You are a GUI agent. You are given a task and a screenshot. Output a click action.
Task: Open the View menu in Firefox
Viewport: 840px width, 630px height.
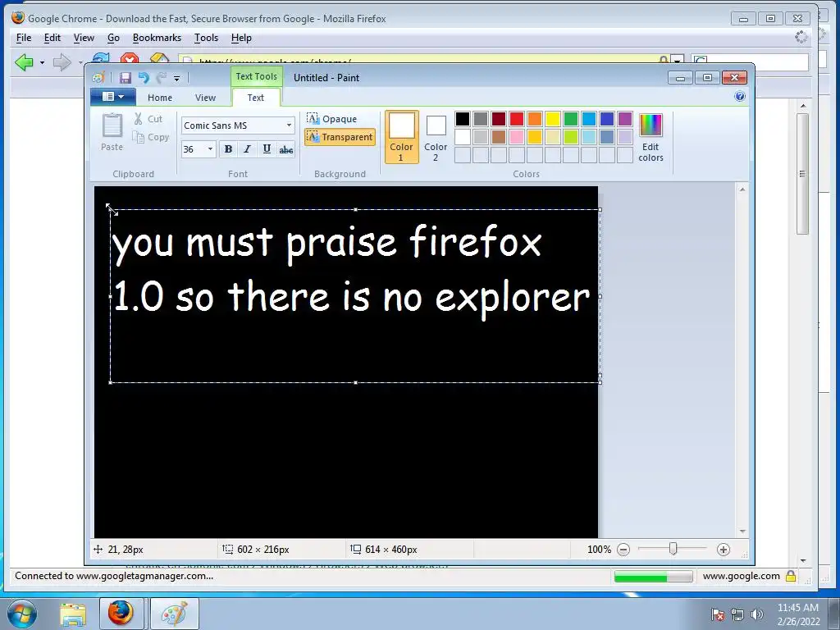(x=84, y=38)
